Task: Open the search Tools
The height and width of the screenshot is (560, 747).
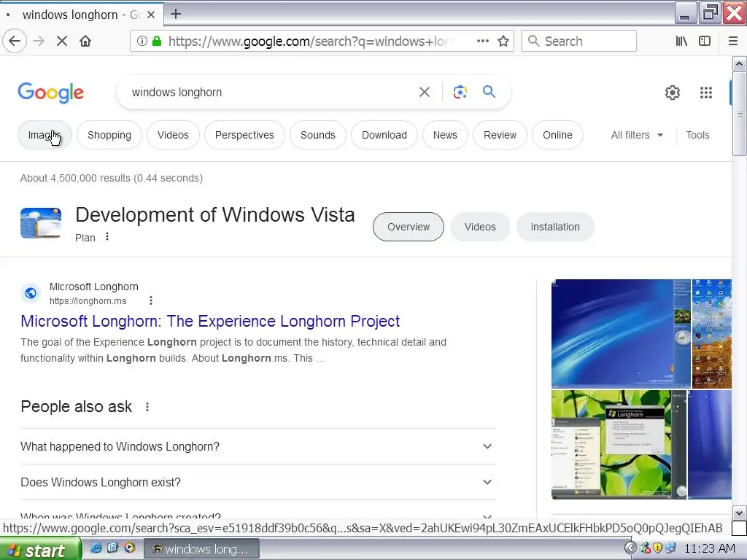Action: coord(697,135)
